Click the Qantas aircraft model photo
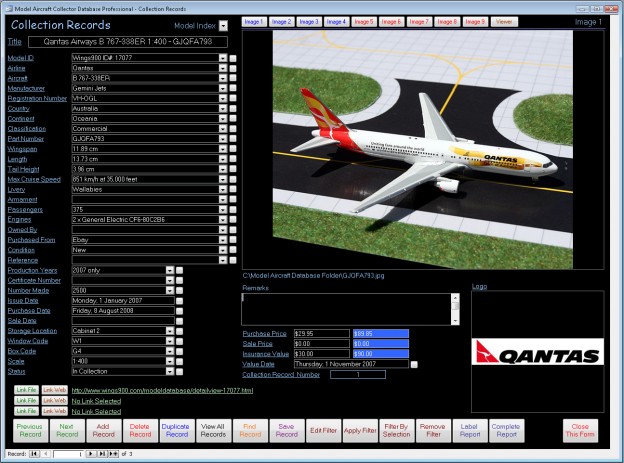Image resolution: width=624 pixels, height=463 pixels. pyautogui.click(x=423, y=150)
